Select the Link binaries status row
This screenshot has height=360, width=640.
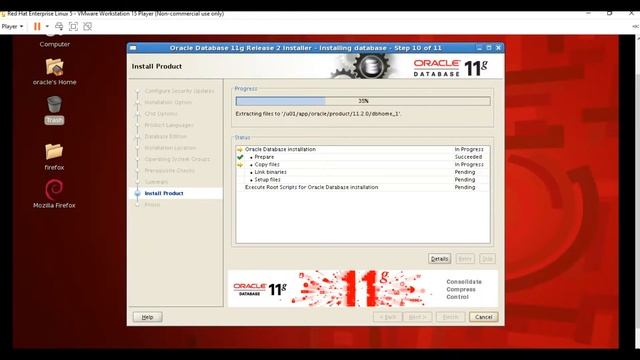362,172
